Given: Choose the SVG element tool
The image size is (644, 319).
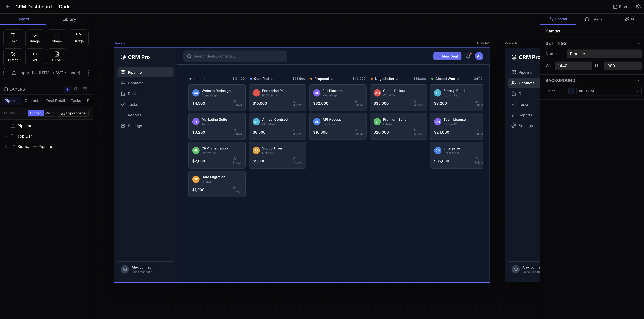Looking at the screenshot, I should 35,57.
